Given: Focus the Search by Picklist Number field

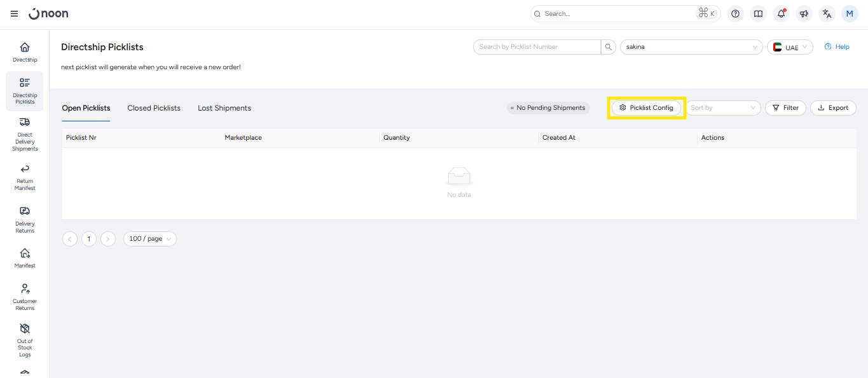Looking at the screenshot, I should tap(537, 47).
